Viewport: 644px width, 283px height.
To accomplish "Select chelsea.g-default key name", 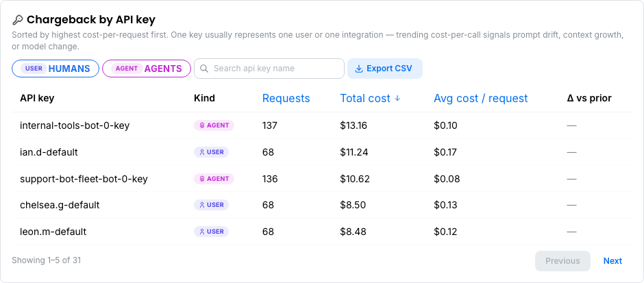I will pos(60,205).
